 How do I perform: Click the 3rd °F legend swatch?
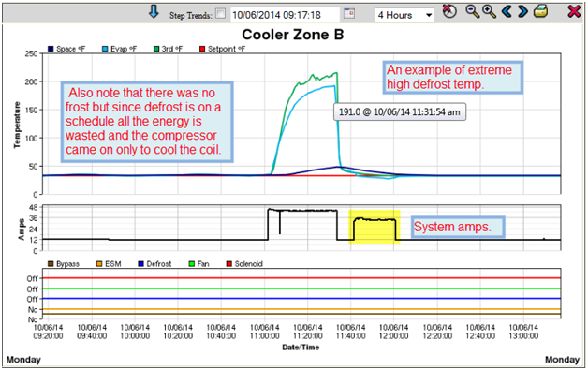pos(156,49)
